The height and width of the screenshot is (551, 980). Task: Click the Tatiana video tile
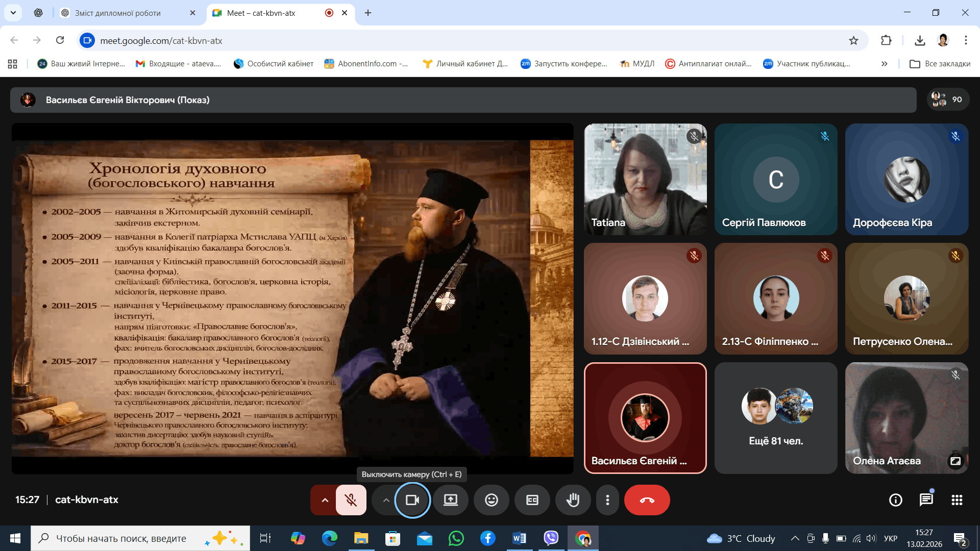point(645,179)
